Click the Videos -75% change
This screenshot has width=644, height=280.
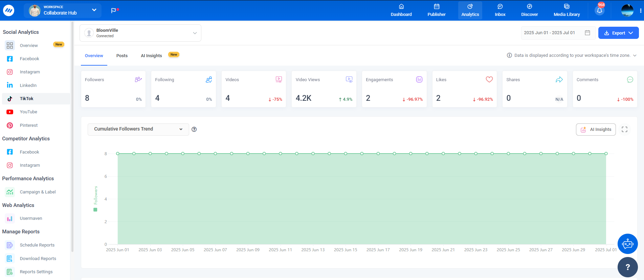coord(275,99)
